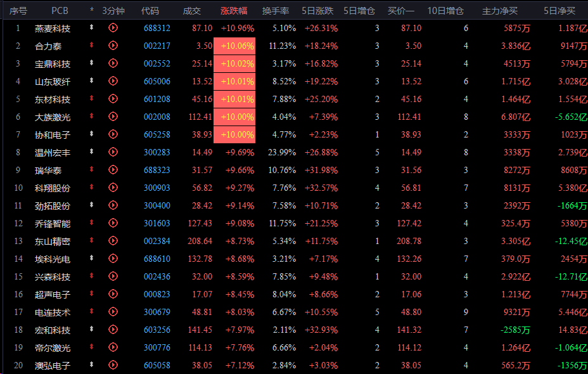Open 3-minute play icon for 科翔股份
Viewport: 588px width, 374px height.
113,188
